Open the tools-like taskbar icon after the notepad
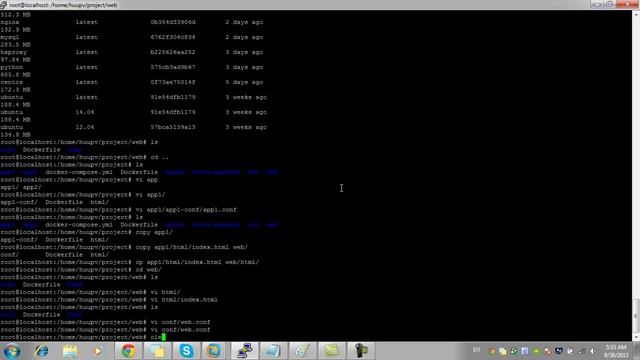640x360 pixels. point(302,351)
